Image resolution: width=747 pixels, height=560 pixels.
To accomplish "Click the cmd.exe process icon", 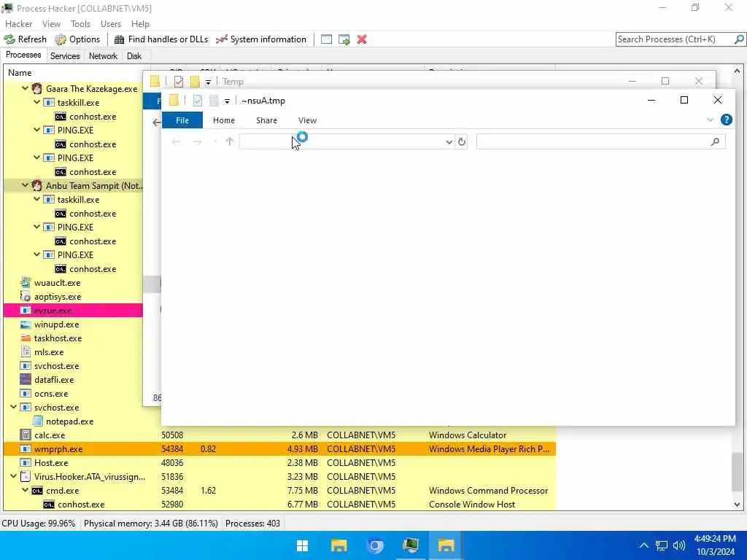I will click(x=37, y=491).
